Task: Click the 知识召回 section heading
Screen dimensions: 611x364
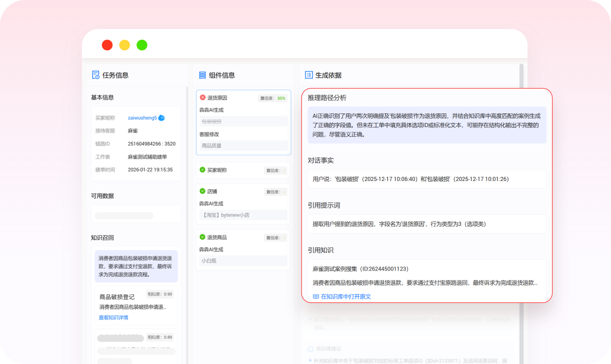Action: click(x=102, y=237)
